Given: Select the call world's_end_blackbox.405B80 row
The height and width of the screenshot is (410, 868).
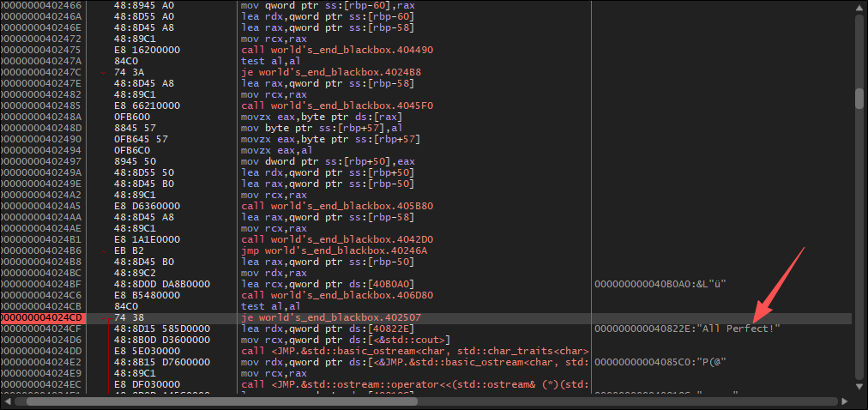Looking at the screenshot, I should pos(336,207).
